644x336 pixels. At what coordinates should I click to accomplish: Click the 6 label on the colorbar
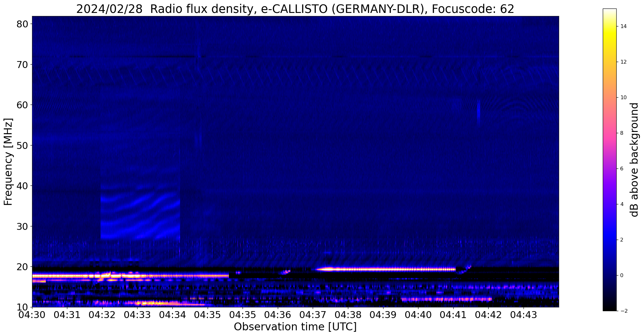click(x=622, y=169)
